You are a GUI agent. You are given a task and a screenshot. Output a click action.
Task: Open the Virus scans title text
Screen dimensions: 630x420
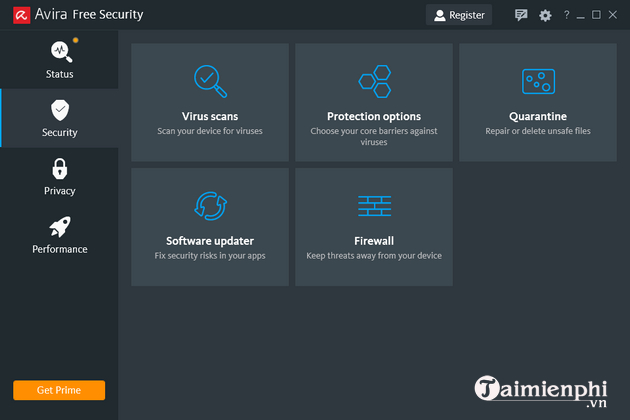tap(210, 117)
